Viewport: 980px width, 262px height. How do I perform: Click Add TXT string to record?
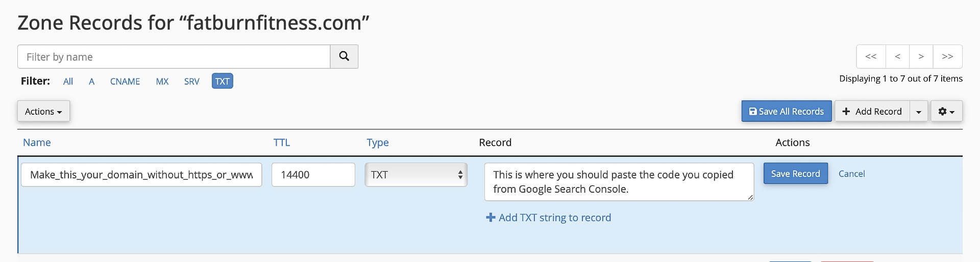pos(549,218)
